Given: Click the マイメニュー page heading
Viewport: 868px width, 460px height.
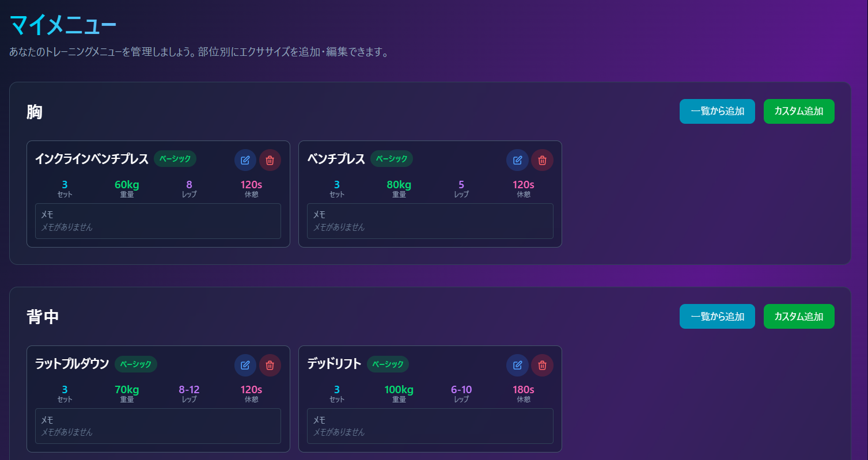Looking at the screenshot, I should pyautogui.click(x=63, y=25).
